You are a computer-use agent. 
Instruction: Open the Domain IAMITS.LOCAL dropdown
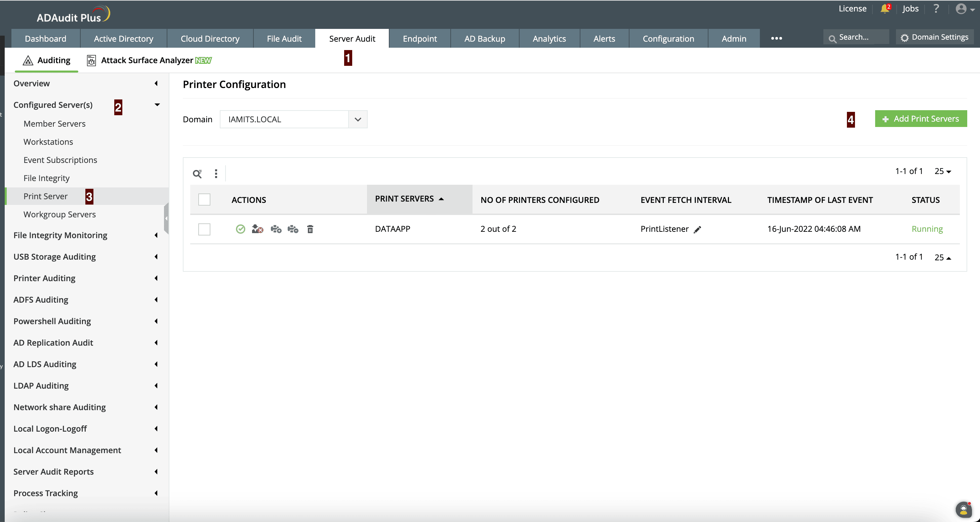(x=358, y=119)
